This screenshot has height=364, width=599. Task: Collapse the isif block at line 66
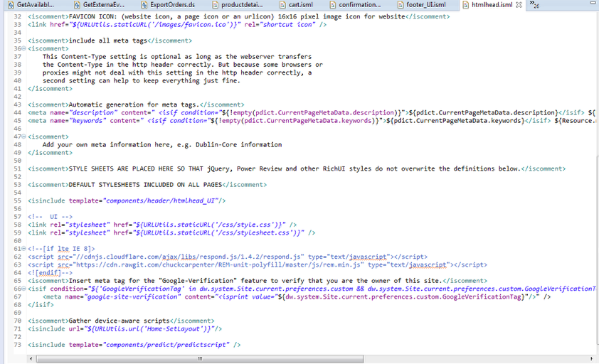point(23,289)
